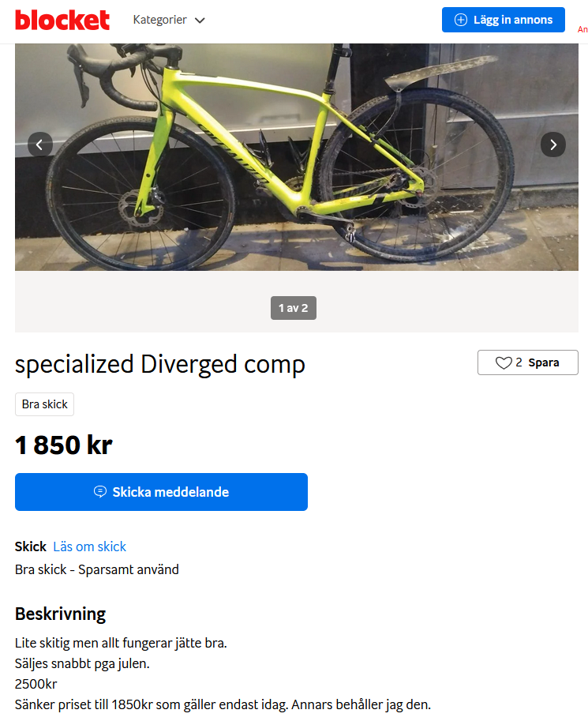Send a message with Skicka meddelande
The image size is (588, 721).
161,492
